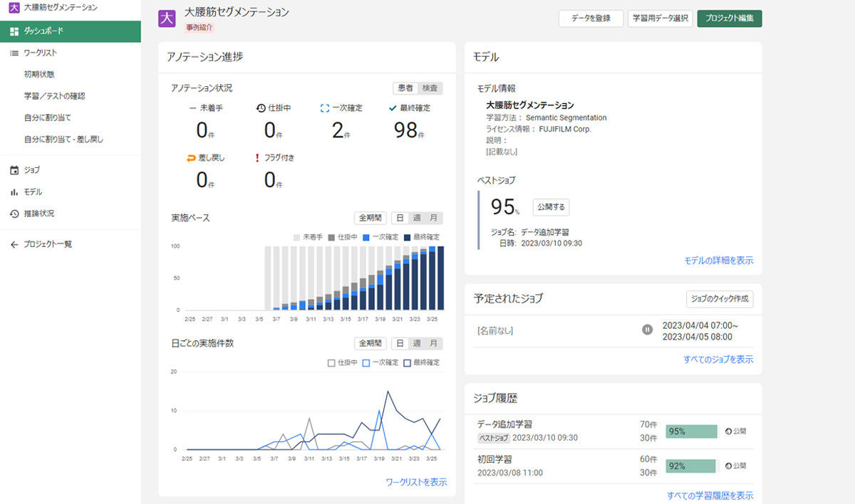The height and width of the screenshot is (504, 855).
Task: Toggle 一次確定 series checkbox in daily chart legend
Action: tap(366, 362)
